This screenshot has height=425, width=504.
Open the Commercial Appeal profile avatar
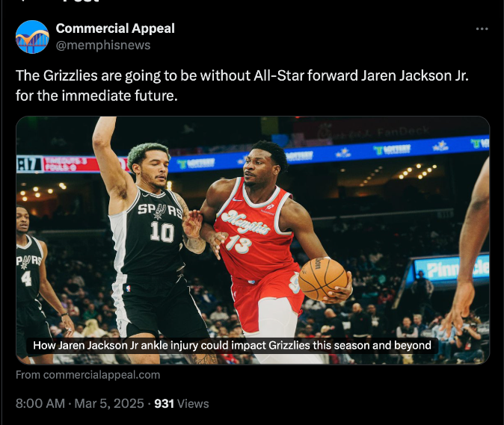(x=32, y=37)
